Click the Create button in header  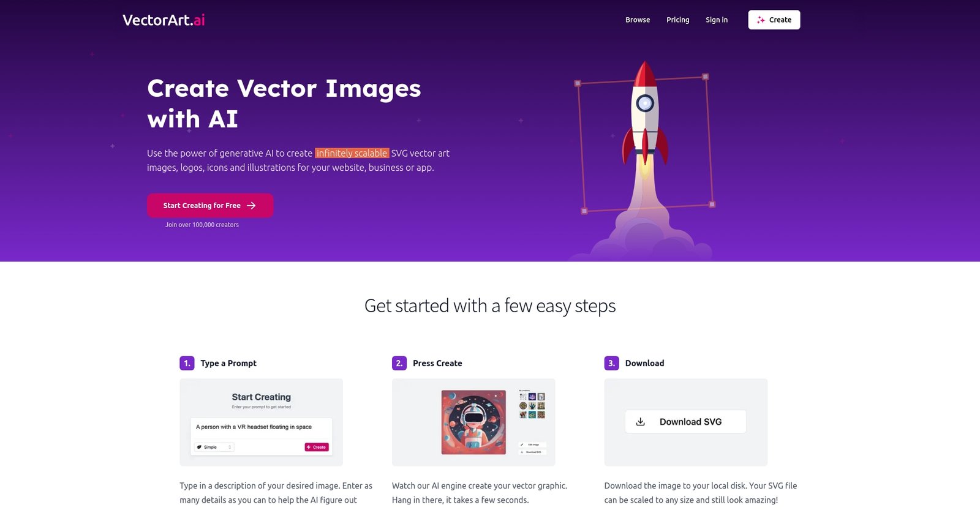tap(774, 20)
